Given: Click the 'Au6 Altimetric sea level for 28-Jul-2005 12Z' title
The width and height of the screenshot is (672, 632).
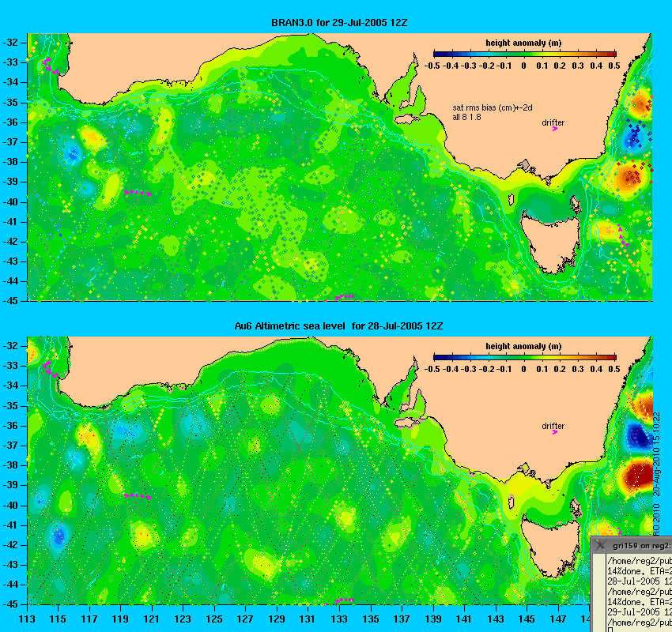Looking at the screenshot, I should pyautogui.click(x=338, y=325).
